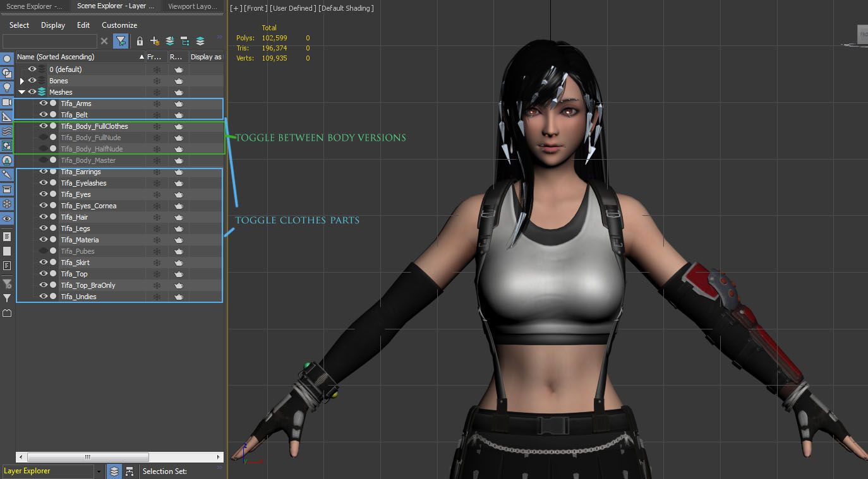
Task: Toggle the Display Groups filter icon
Action: pyautogui.click(x=7, y=146)
